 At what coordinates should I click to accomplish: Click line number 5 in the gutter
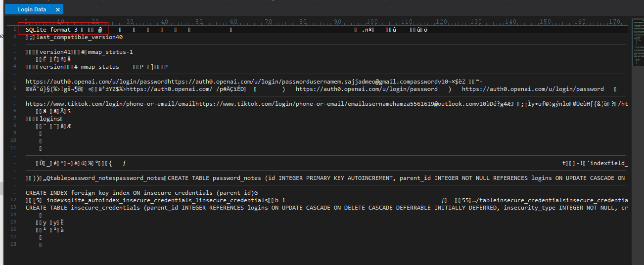(x=15, y=89)
